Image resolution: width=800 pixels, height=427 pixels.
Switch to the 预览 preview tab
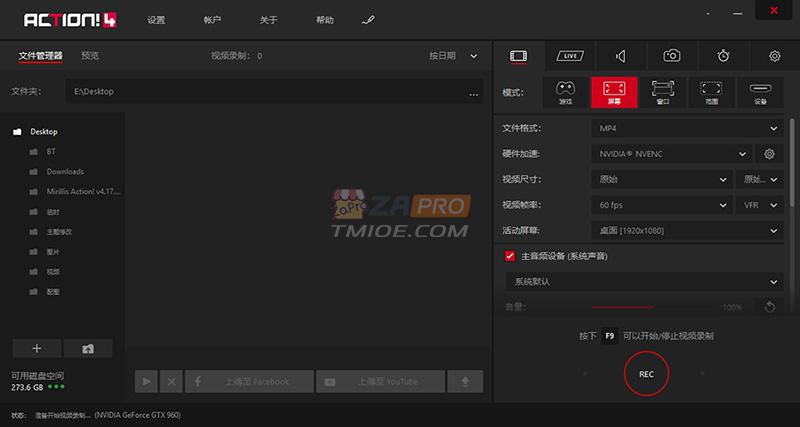pos(90,56)
